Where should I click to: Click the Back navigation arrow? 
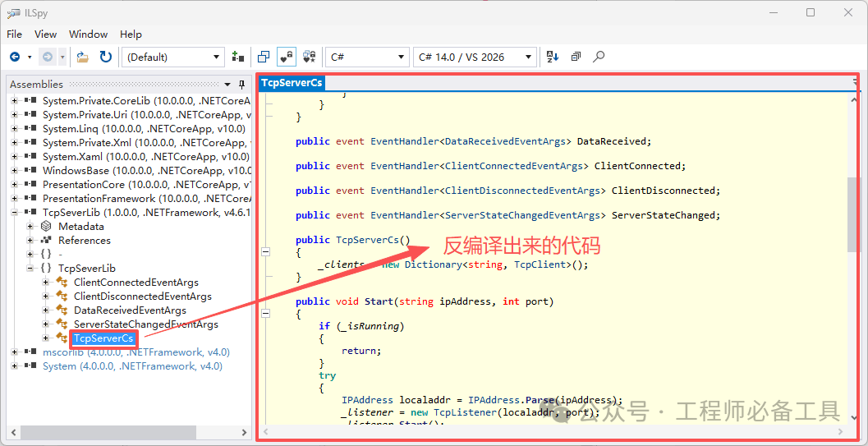point(15,57)
